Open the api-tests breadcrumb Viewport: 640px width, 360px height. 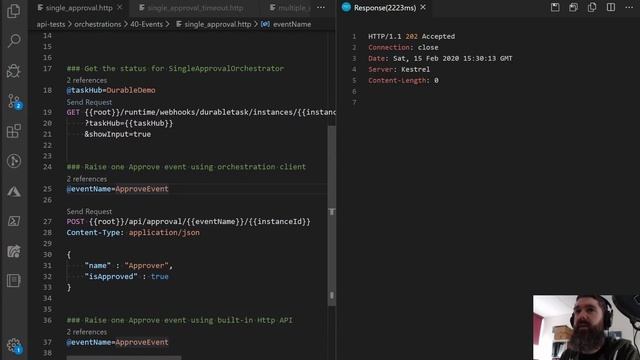coord(51,24)
